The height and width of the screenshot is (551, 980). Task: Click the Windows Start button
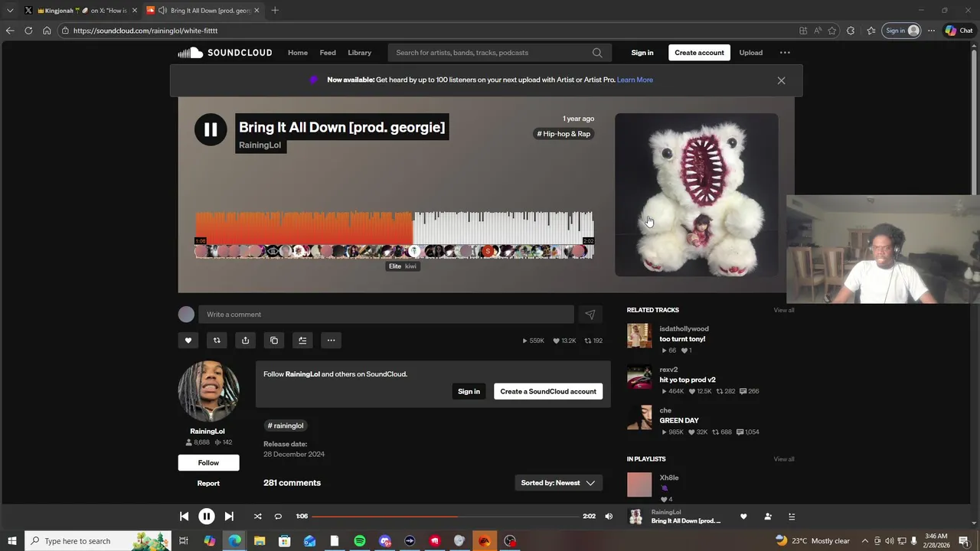pos(12,541)
